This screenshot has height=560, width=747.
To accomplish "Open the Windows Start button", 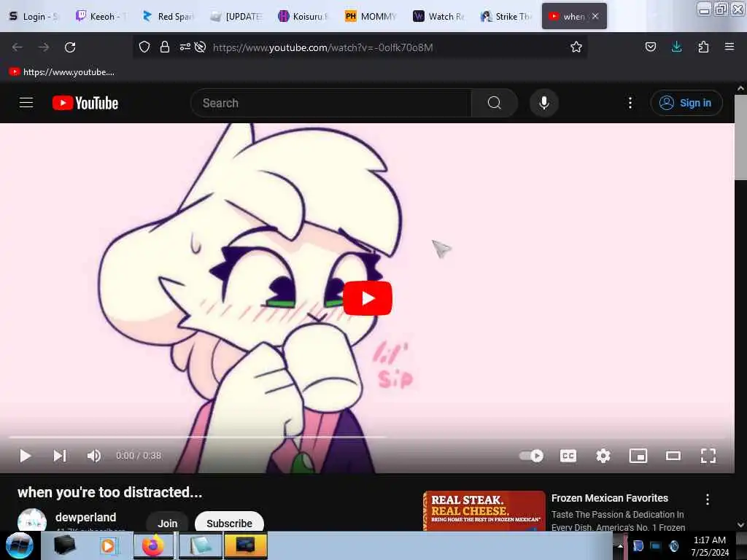I will pyautogui.click(x=19, y=545).
